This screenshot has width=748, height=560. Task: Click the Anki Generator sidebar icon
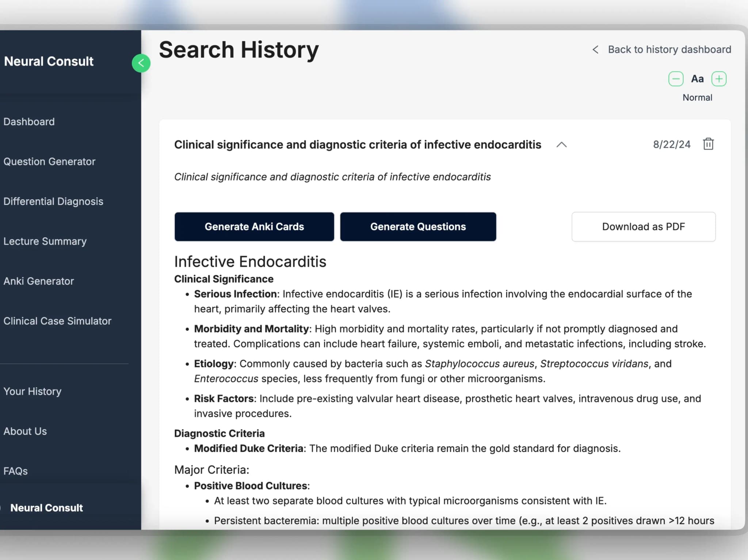coord(38,281)
